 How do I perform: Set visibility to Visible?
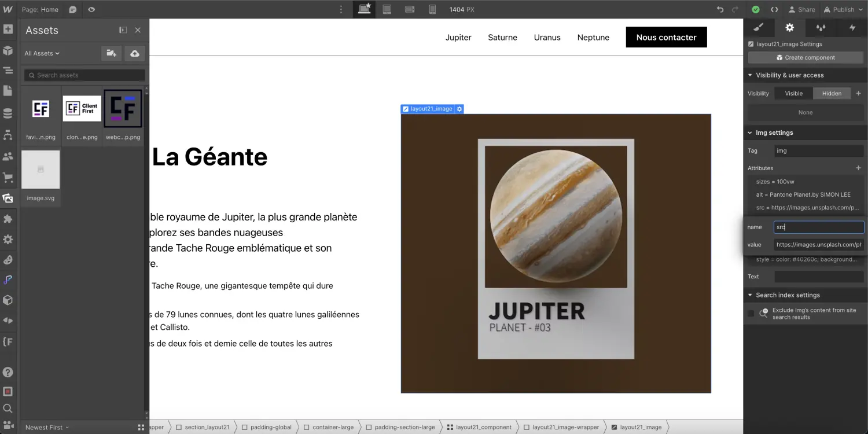793,93
